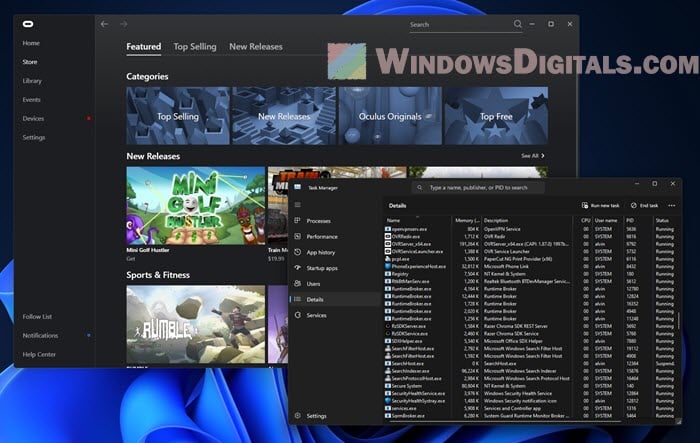Screen dimensions: 700x443
Task: Open the Rumble game thumbnail
Action: click(196, 324)
